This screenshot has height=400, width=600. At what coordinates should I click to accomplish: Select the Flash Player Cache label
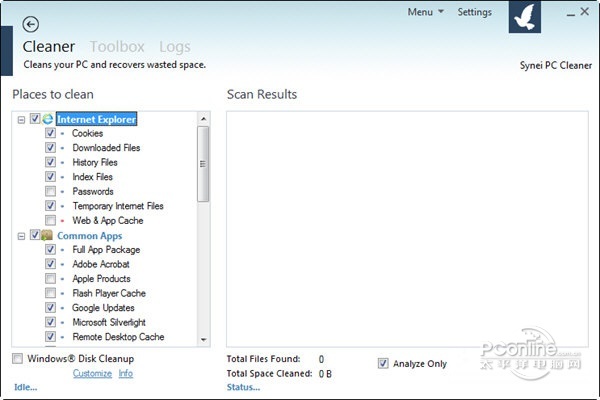[109, 293]
